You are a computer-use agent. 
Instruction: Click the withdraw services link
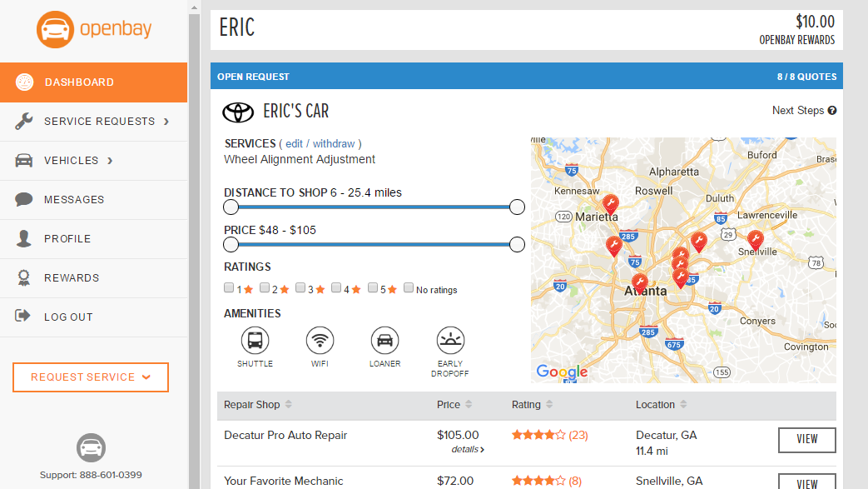333,143
